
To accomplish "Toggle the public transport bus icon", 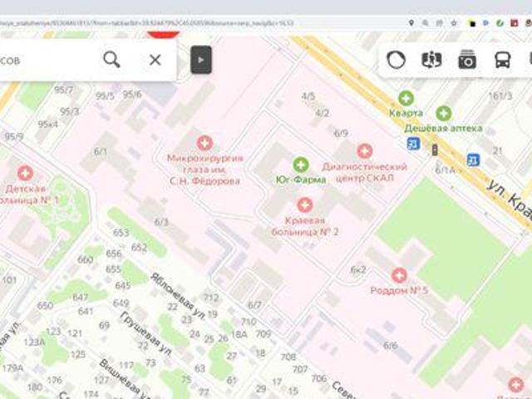I will [502, 60].
